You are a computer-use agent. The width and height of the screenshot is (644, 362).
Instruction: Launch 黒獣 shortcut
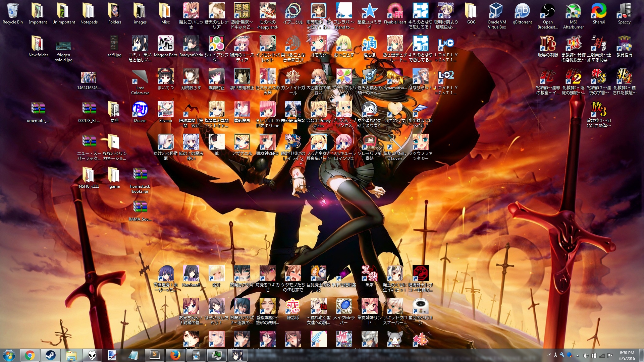click(x=370, y=276)
